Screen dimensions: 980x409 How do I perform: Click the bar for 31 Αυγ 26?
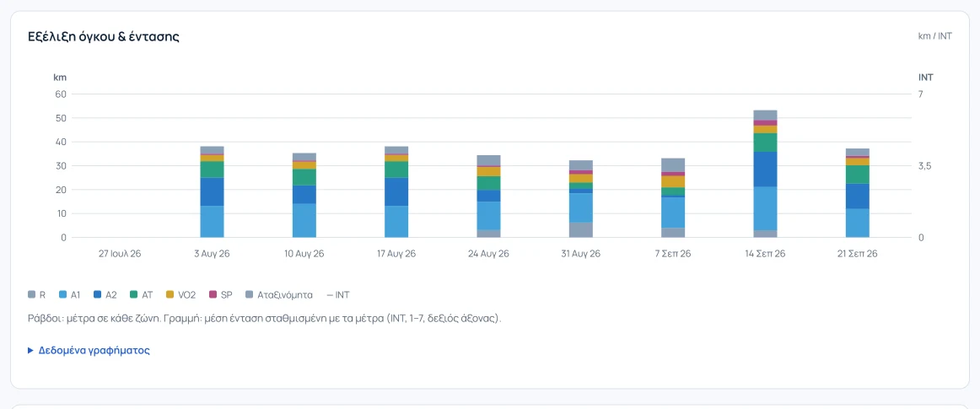click(581, 199)
